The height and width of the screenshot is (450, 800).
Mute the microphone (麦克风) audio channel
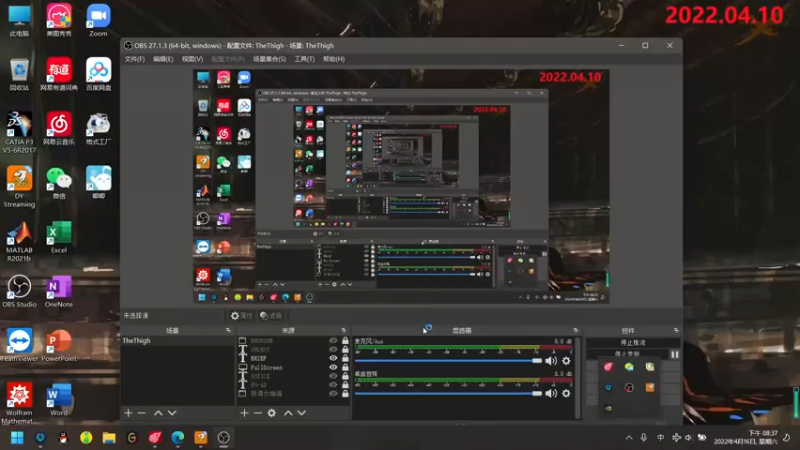point(551,361)
